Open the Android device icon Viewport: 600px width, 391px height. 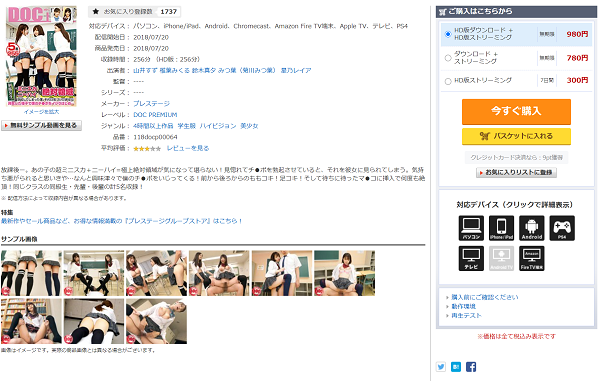tap(532, 228)
